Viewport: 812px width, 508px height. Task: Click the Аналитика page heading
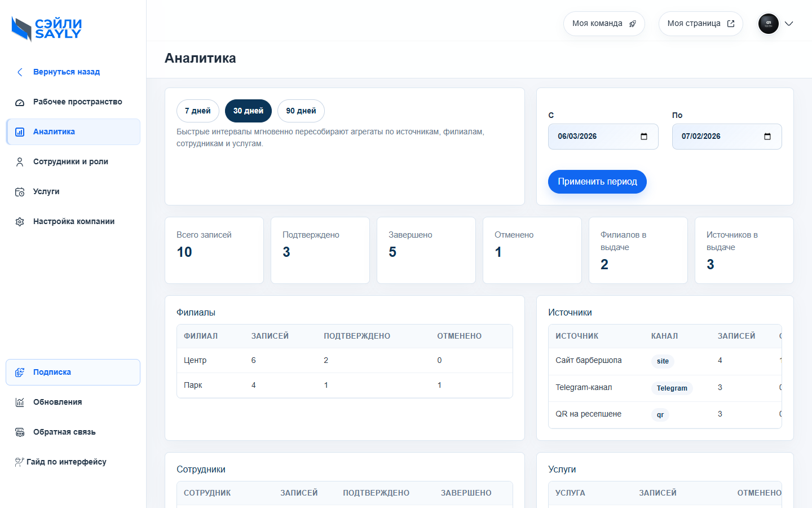(x=200, y=59)
